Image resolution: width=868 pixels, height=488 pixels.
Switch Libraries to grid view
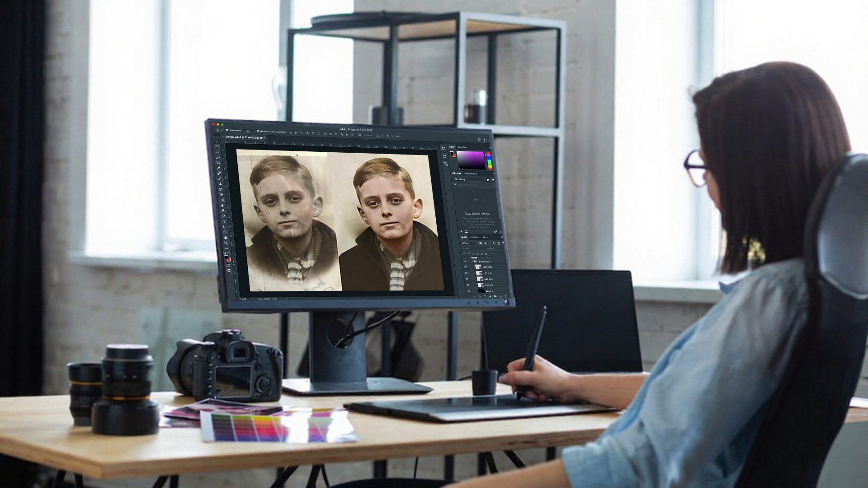(x=488, y=180)
